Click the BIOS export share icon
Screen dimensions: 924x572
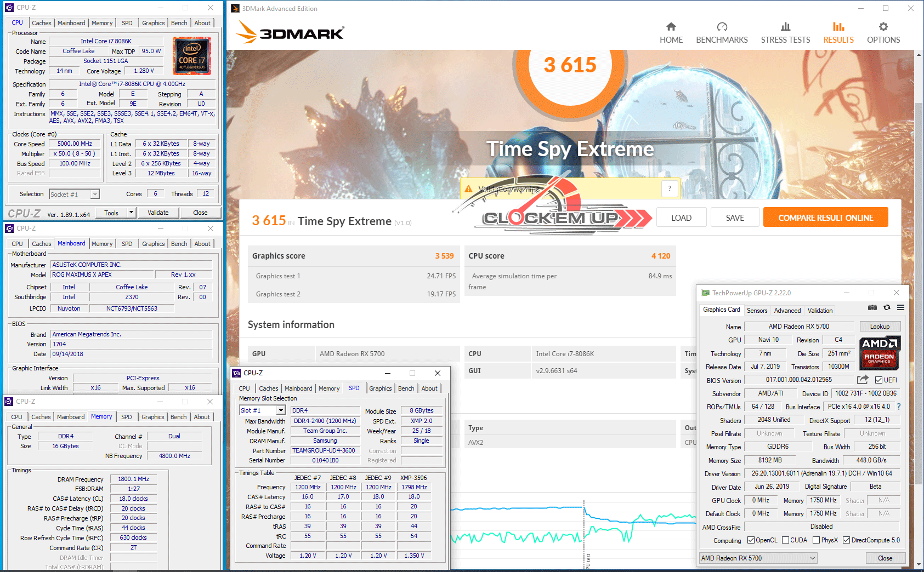(x=863, y=380)
